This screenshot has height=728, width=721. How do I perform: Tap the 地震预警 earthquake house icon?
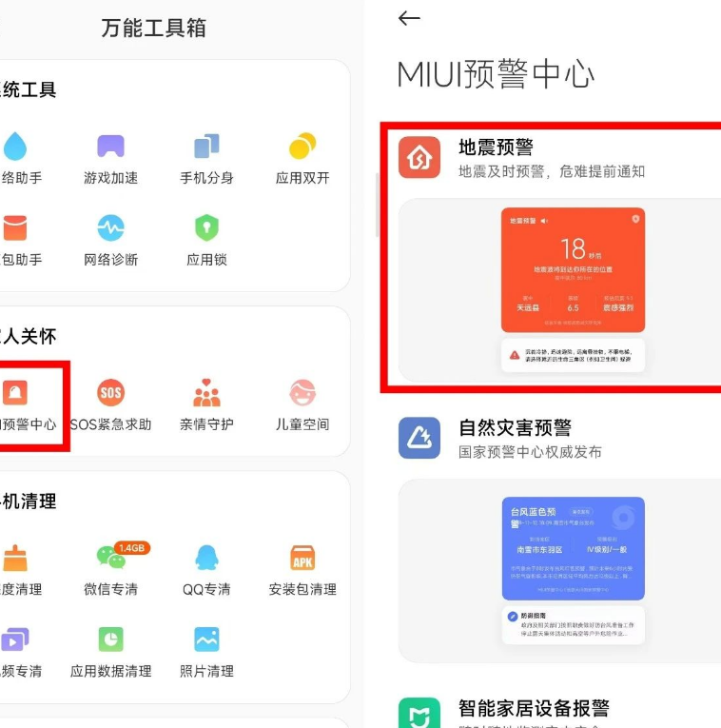click(419, 157)
